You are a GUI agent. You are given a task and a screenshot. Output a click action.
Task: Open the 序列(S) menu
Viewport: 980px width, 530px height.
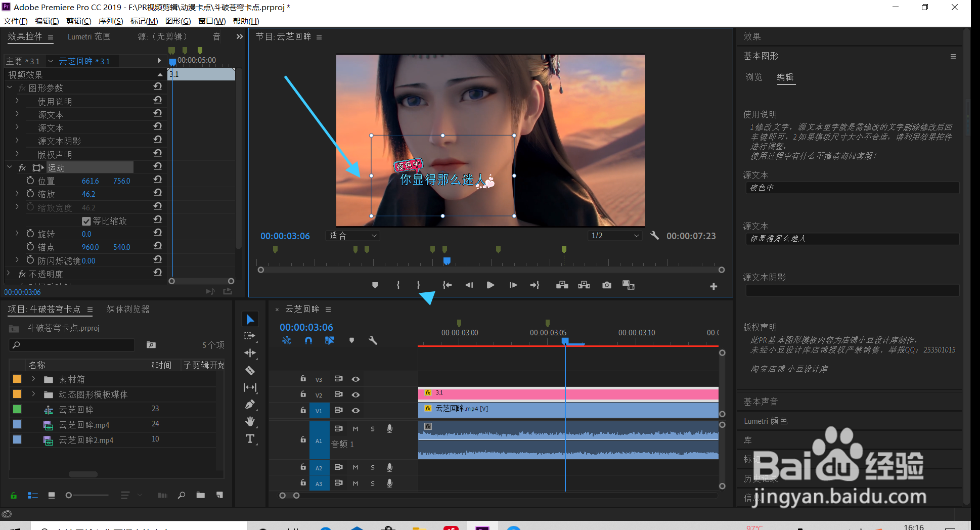click(x=111, y=21)
